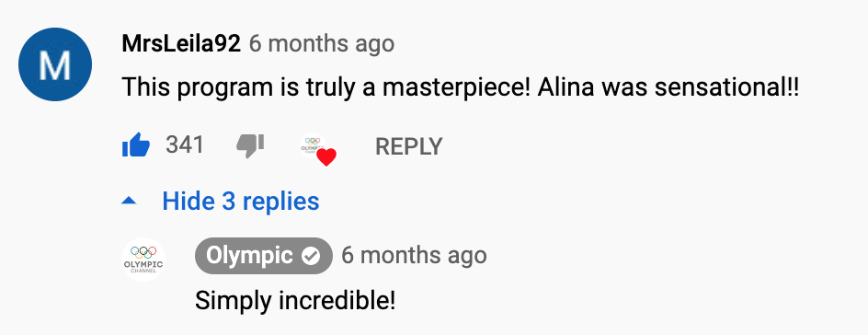Click the Hide 3 replies text
This screenshot has width=868, height=335.
[241, 201]
